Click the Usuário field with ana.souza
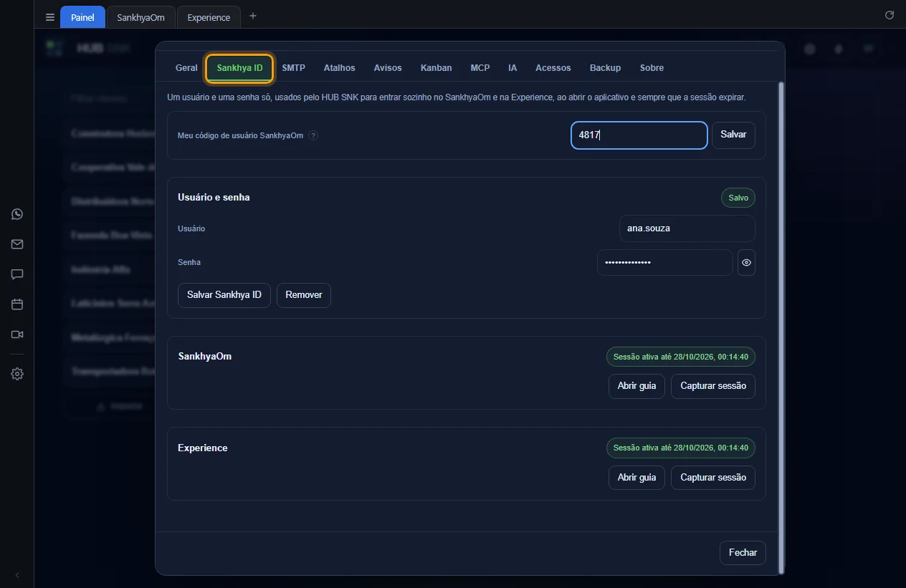 pos(687,228)
